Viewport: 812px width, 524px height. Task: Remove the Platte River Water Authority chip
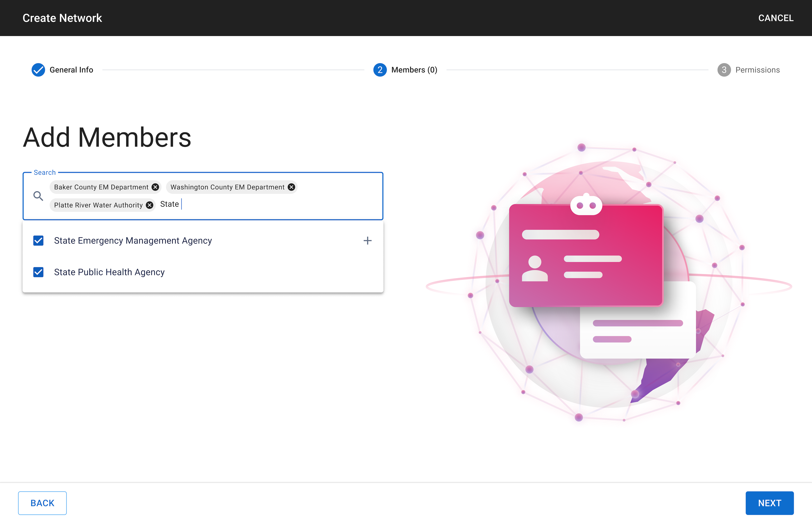(x=150, y=205)
